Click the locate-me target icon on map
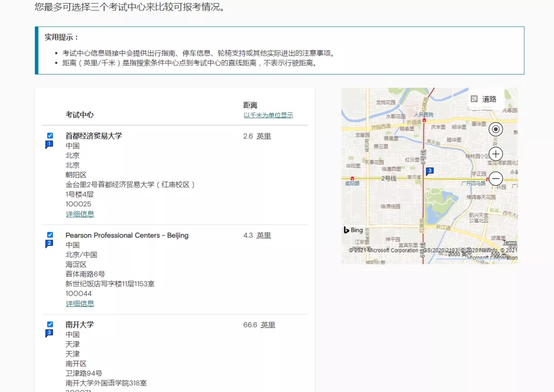The height and width of the screenshot is (392, 554). pyautogui.click(x=496, y=129)
